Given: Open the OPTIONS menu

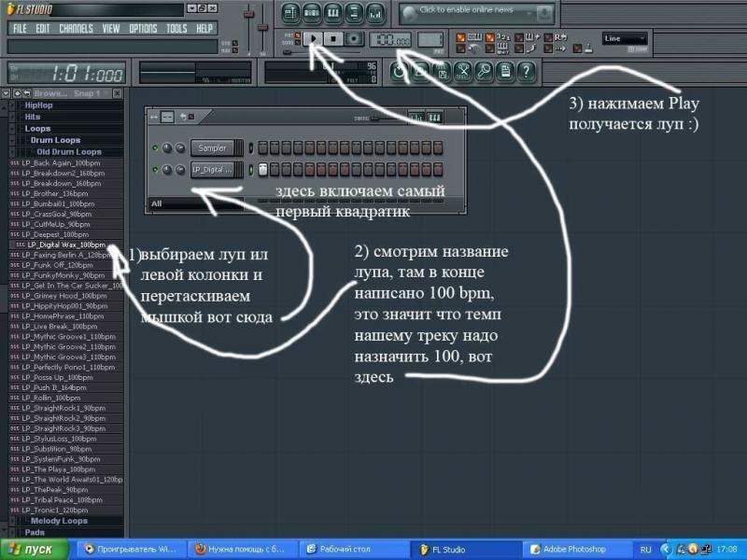Looking at the screenshot, I should point(143,29).
